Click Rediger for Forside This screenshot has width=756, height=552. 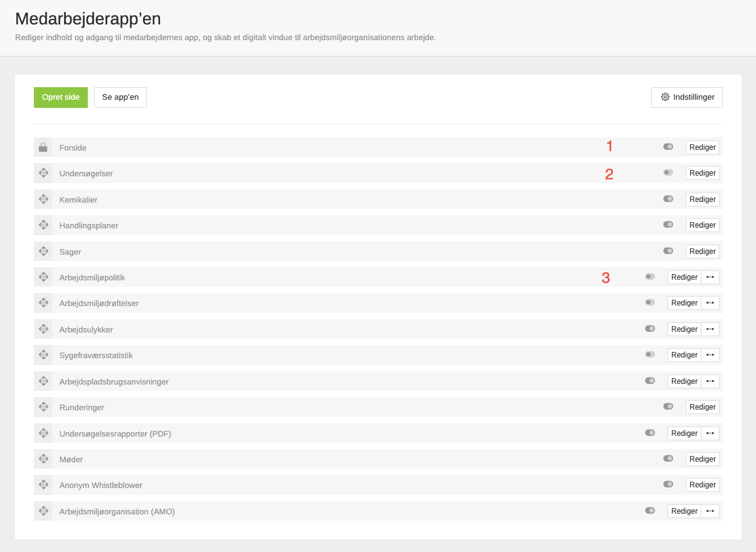(703, 147)
